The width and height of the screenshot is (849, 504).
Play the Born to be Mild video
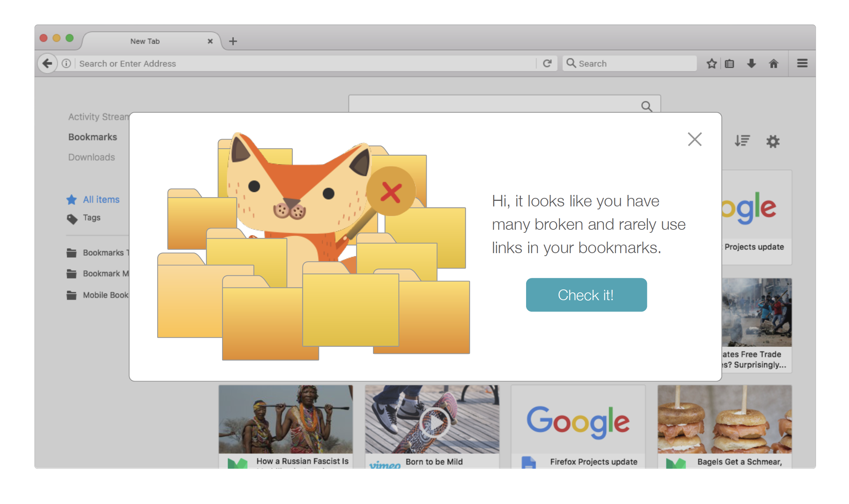[435, 422]
